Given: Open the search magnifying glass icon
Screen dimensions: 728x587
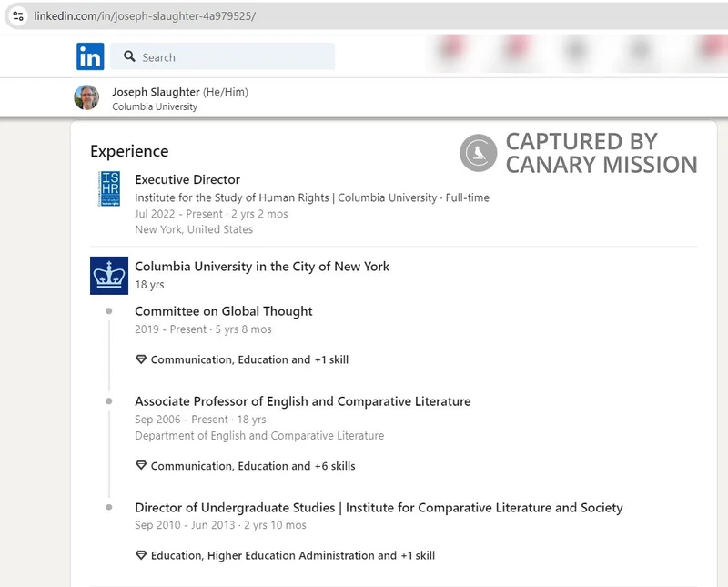Looking at the screenshot, I should point(130,56).
